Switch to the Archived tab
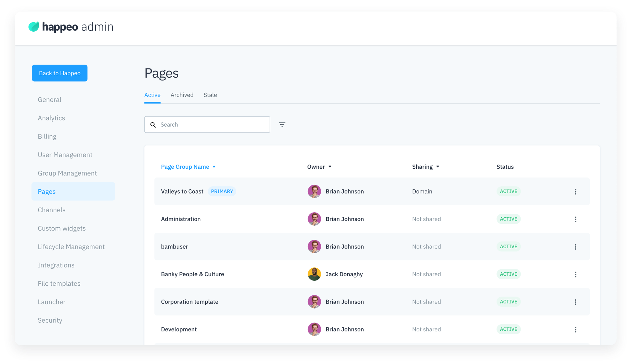631x364 pixels. point(182,95)
